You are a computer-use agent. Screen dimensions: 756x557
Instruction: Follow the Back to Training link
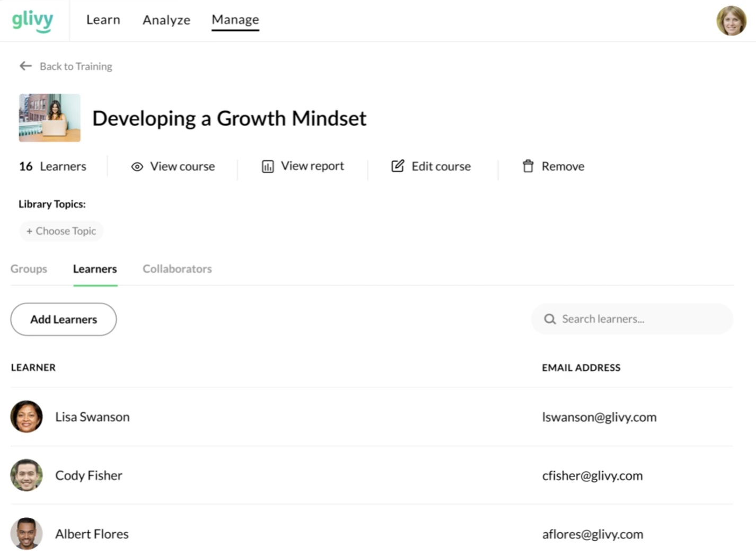point(76,66)
